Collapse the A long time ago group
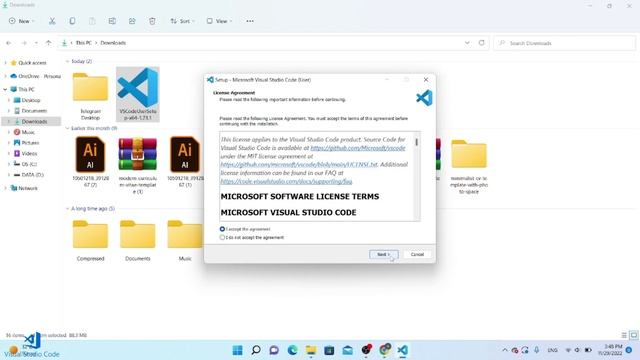 67,209
